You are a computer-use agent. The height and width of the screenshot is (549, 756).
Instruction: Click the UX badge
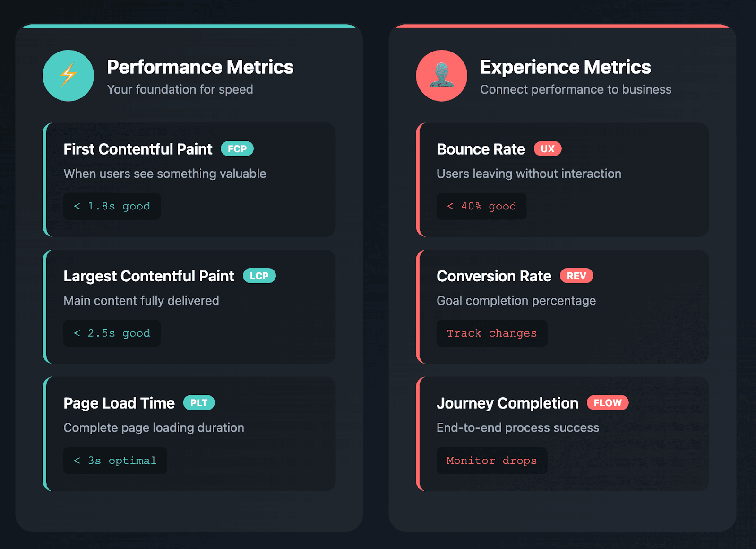pyautogui.click(x=548, y=149)
